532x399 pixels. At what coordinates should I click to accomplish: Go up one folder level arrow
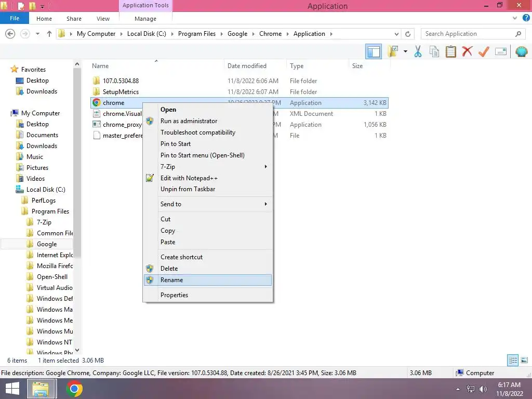pyautogui.click(x=49, y=34)
